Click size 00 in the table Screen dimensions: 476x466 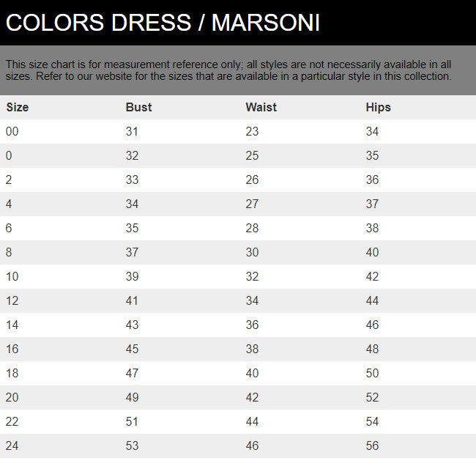pyautogui.click(x=12, y=132)
